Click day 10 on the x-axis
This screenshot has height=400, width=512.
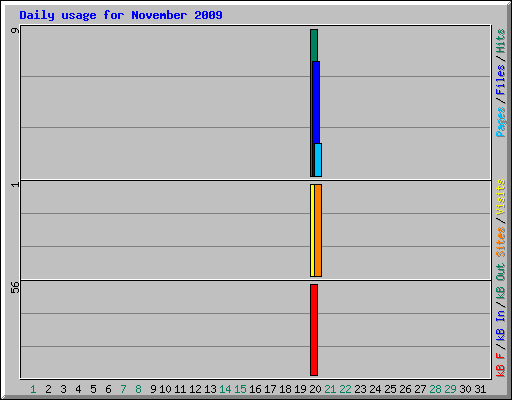tap(165, 389)
